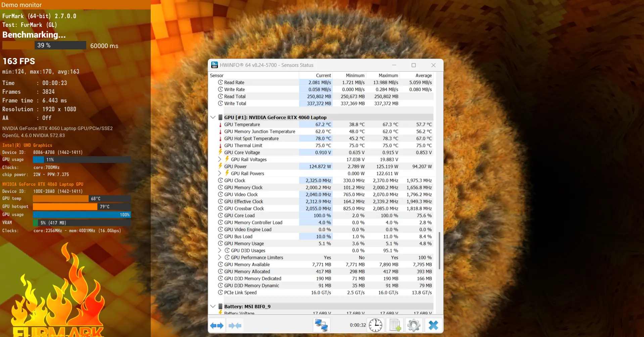644x337 pixels.
Task: Select the "GPU Memory Allocated" row label
Action: (247, 271)
